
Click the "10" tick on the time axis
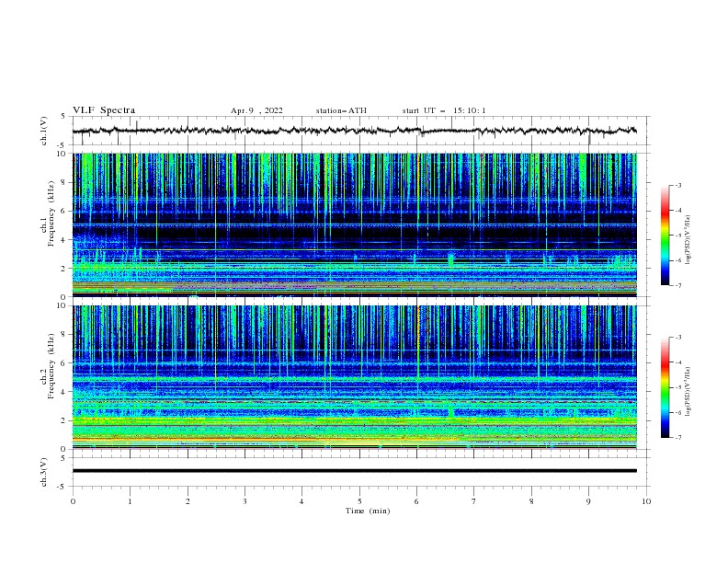click(x=646, y=501)
